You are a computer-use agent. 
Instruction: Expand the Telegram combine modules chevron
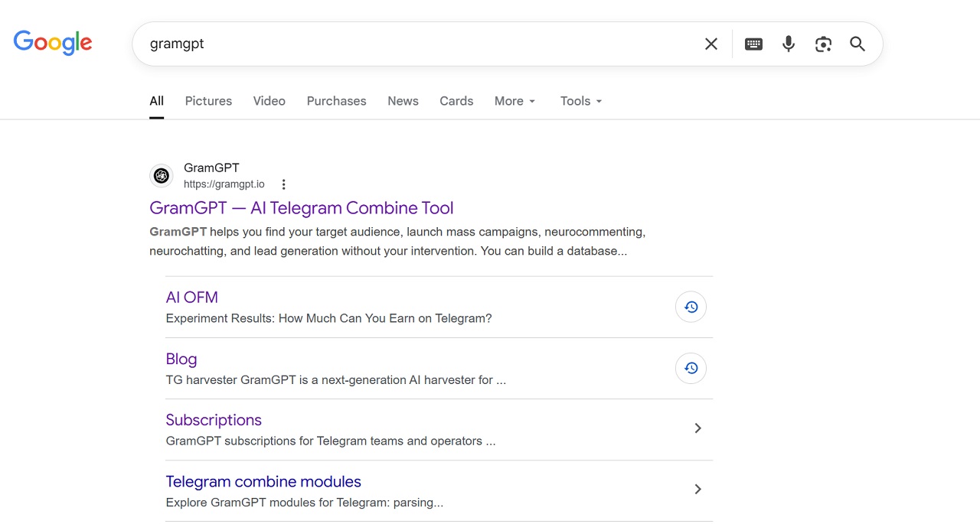[697, 490]
